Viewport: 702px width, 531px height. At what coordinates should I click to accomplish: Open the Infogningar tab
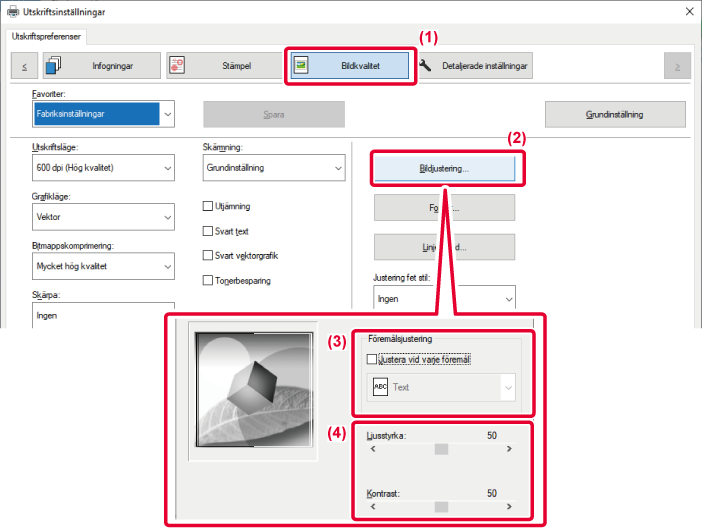(102, 65)
